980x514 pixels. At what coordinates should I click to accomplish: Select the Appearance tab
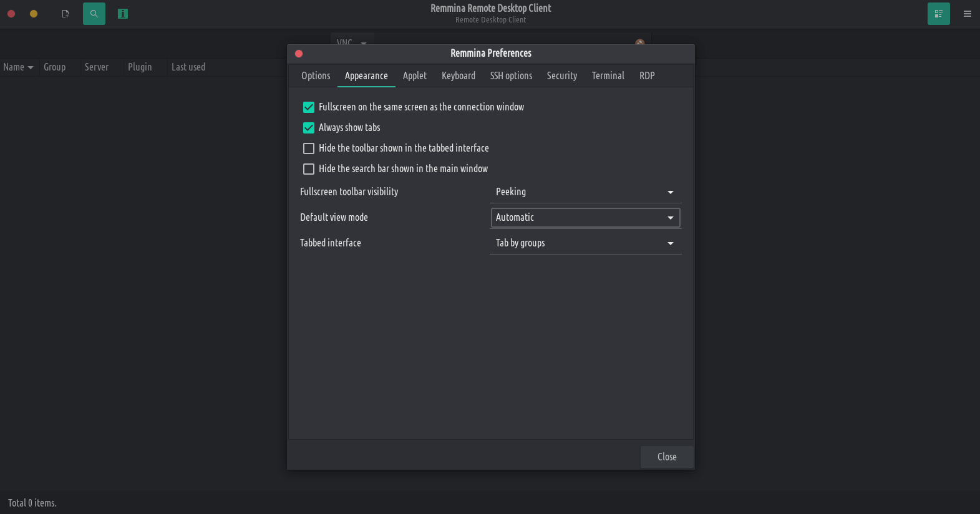click(x=366, y=75)
